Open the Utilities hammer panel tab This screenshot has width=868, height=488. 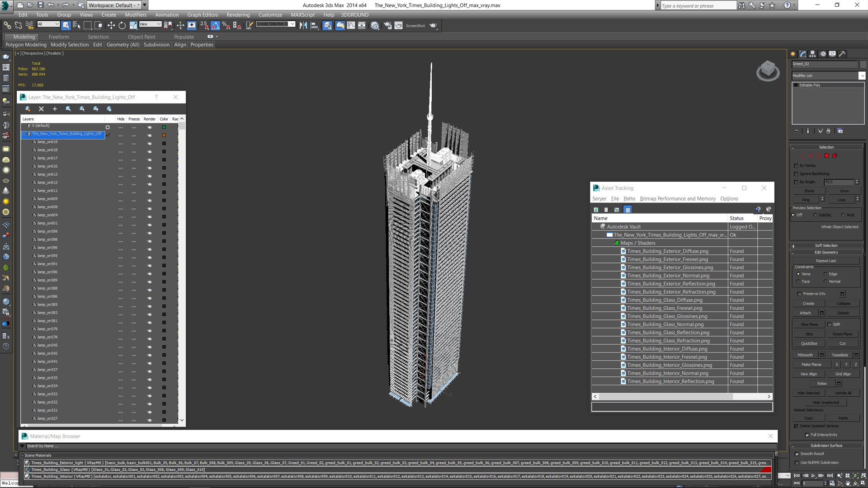coord(842,54)
